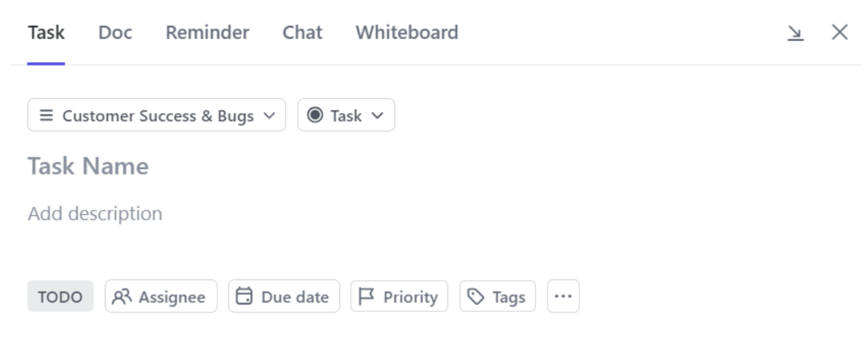Screen dimensions: 868x338
Task: Minimize the task creation modal
Action: 795,33
